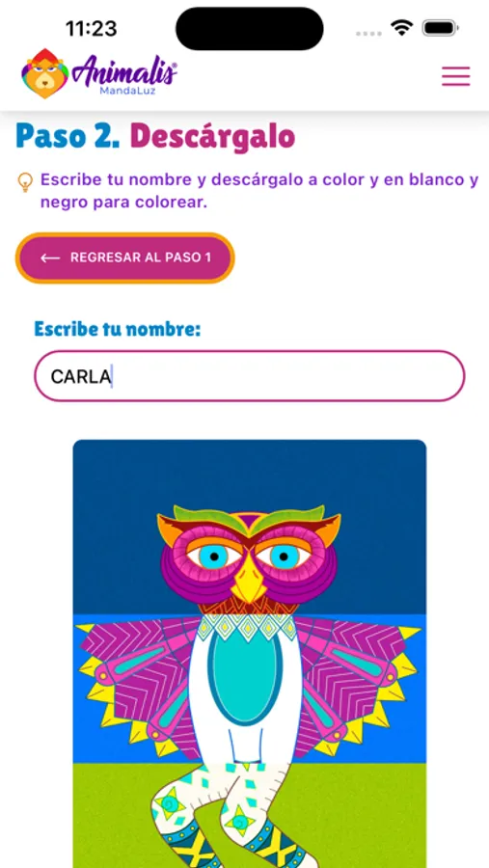Tap the lightbulb tip icon
This screenshot has width=489, height=868.
click(25, 182)
